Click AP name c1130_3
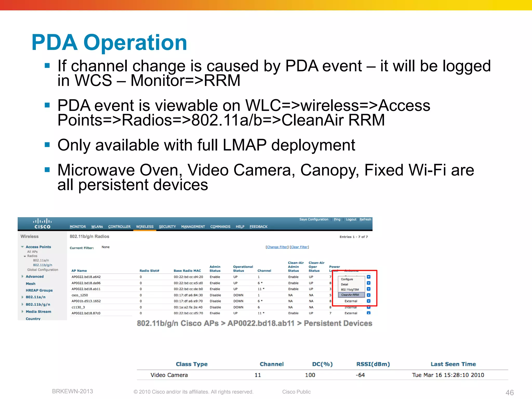This screenshot has height=399, width=532. 78,307
